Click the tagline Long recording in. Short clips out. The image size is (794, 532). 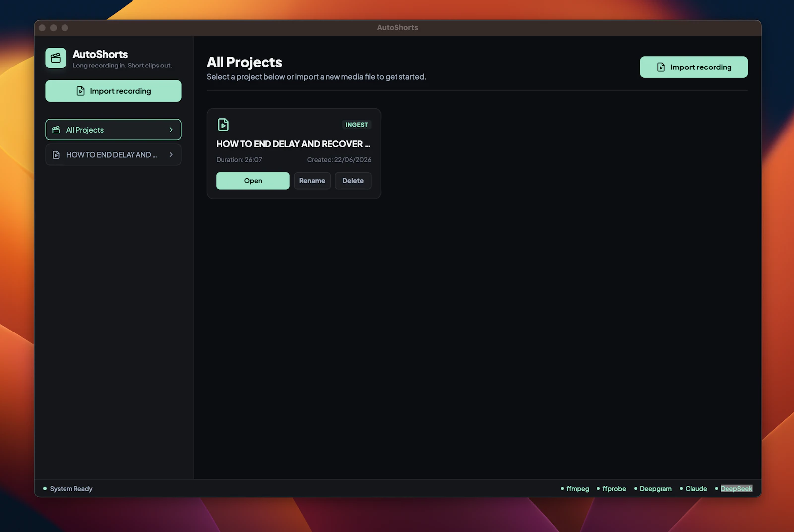pos(122,66)
